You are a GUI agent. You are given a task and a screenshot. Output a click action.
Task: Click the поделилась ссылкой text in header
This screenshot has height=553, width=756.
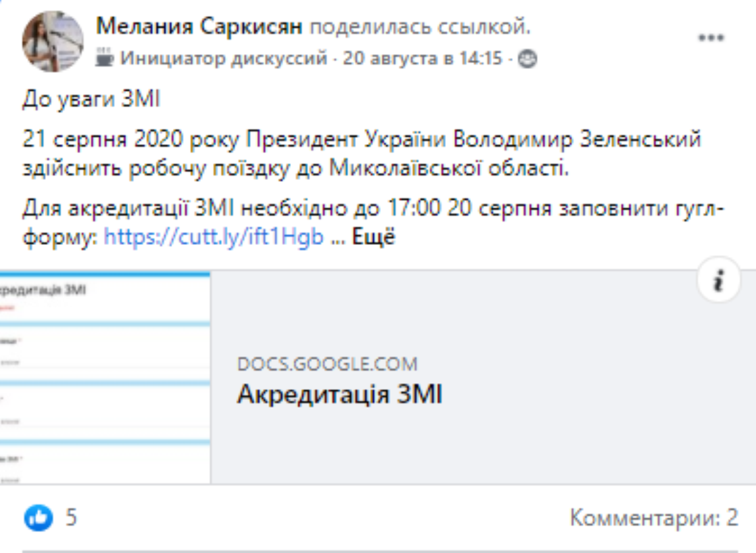point(420,27)
